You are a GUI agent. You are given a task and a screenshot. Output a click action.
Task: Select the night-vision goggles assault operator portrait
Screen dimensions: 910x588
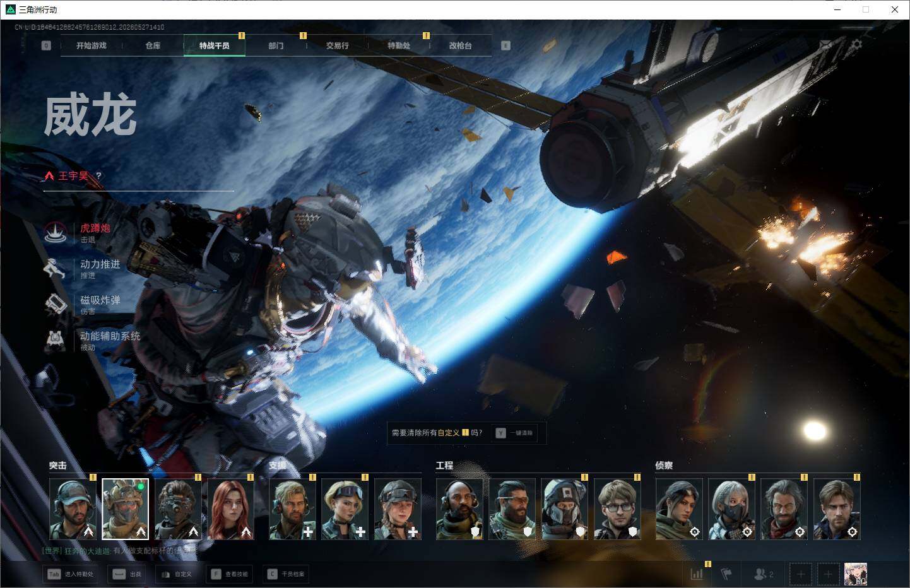pos(178,509)
